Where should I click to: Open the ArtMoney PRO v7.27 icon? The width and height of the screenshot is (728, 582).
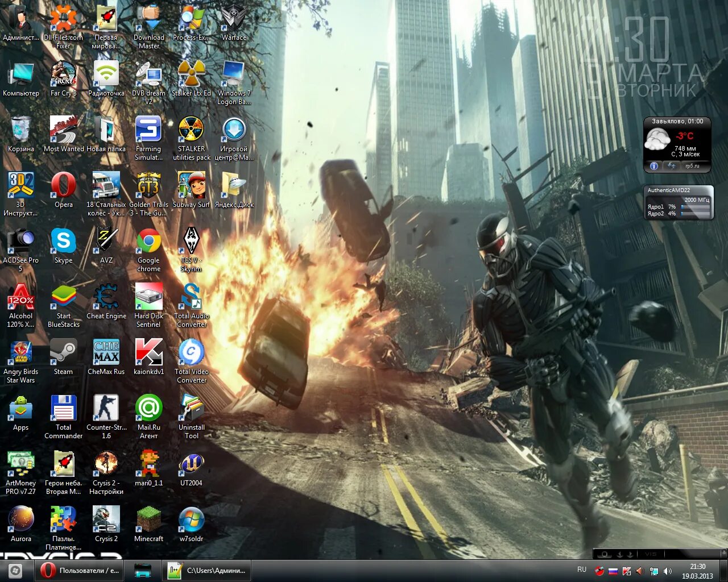pos(21,472)
